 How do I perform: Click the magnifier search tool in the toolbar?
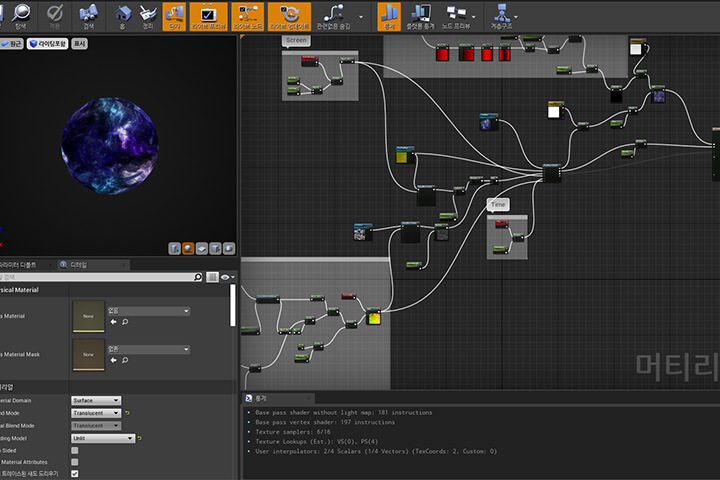[x=21, y=16]
